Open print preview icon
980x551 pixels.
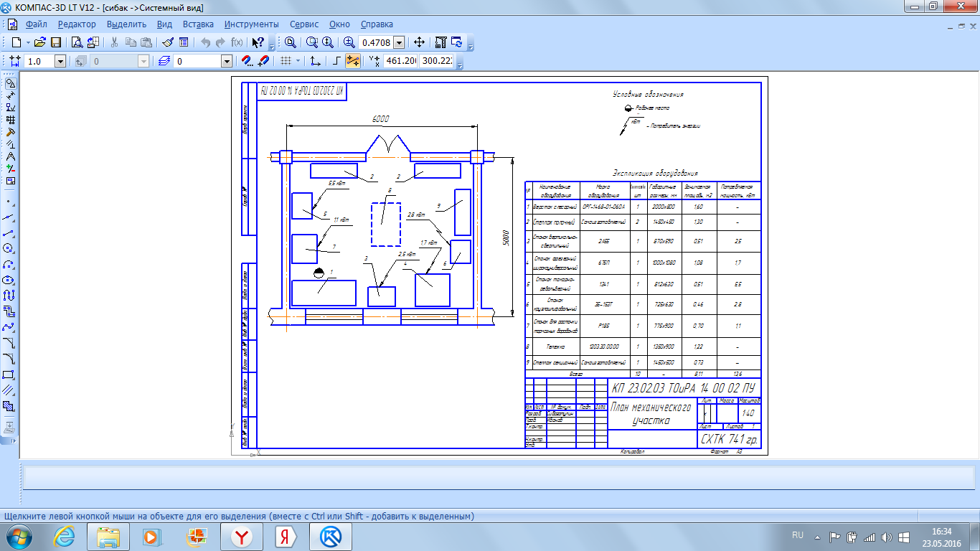(x=77, y=42)
